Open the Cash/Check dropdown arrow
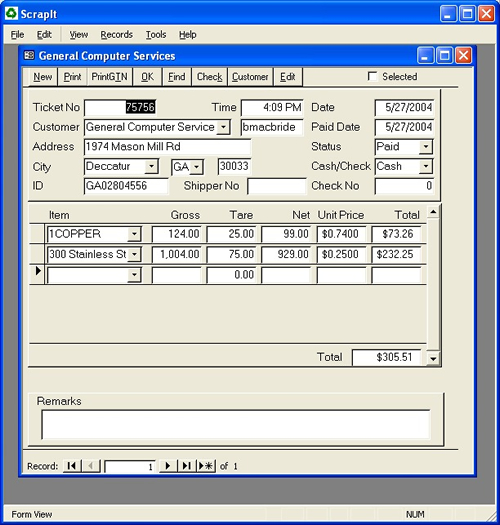Image resolution: width=500 pixels, height=525 pixels. tap(426, 166)
